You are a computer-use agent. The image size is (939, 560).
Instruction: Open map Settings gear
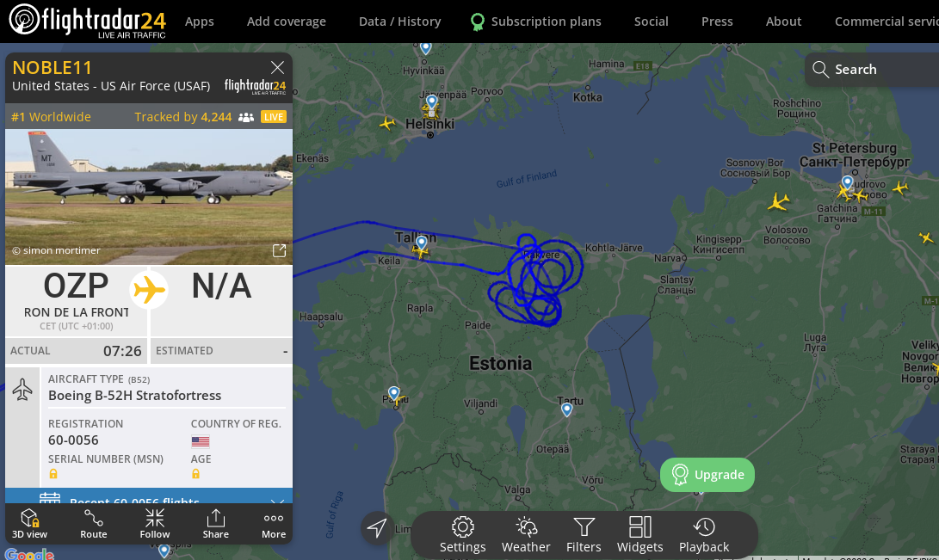point(462,535)
